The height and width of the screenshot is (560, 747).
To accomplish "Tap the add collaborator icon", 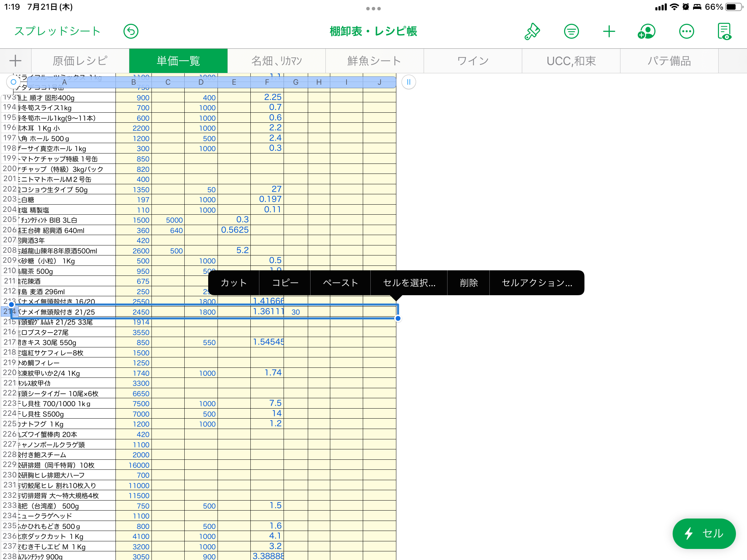I will pyautogui.click(x=647, y=31).
